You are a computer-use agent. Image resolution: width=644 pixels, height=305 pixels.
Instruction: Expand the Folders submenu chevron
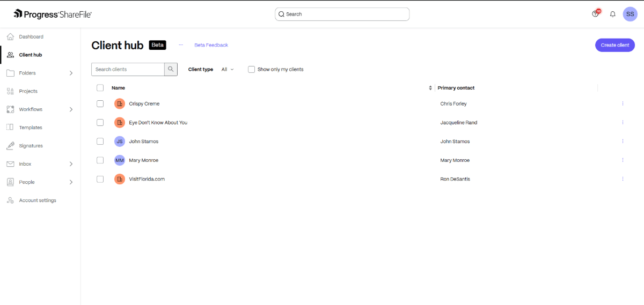coord(71,73)
